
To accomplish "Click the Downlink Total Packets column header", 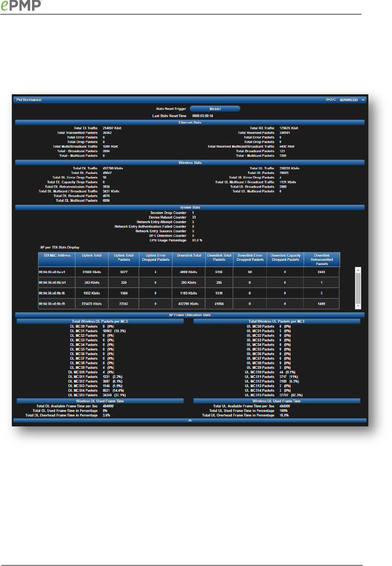I will pyautogui.click(x=219, y=259).
